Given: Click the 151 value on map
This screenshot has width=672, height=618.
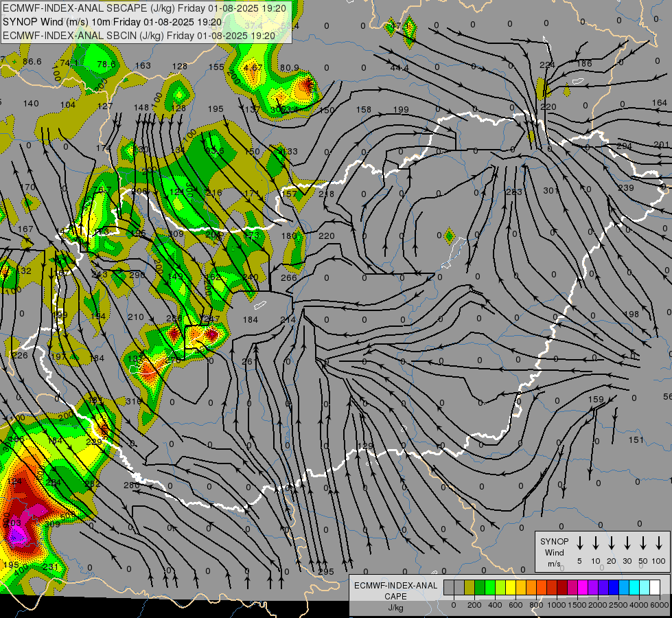Looking at the screenshot, I should click(x=636, y=439).
